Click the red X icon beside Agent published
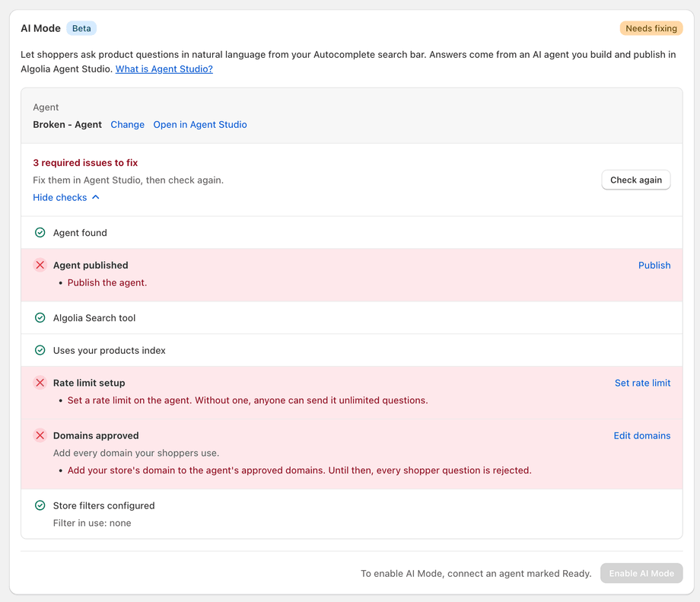This screenshot has height=602, width=700. coord(40,266)
